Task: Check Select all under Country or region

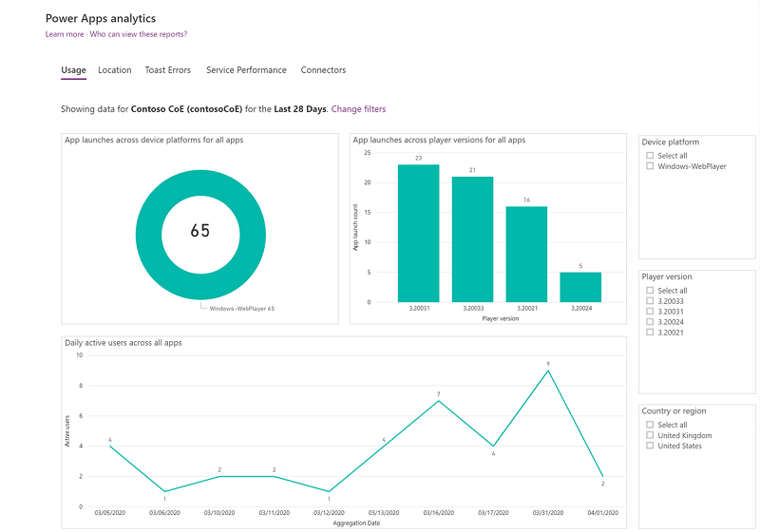Action: pos(649,425)
